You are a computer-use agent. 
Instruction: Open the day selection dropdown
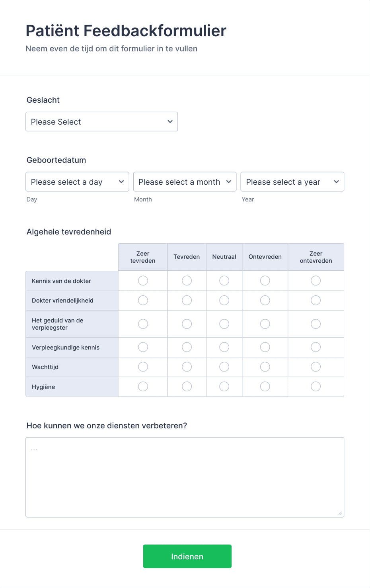[x=77, y=182]
